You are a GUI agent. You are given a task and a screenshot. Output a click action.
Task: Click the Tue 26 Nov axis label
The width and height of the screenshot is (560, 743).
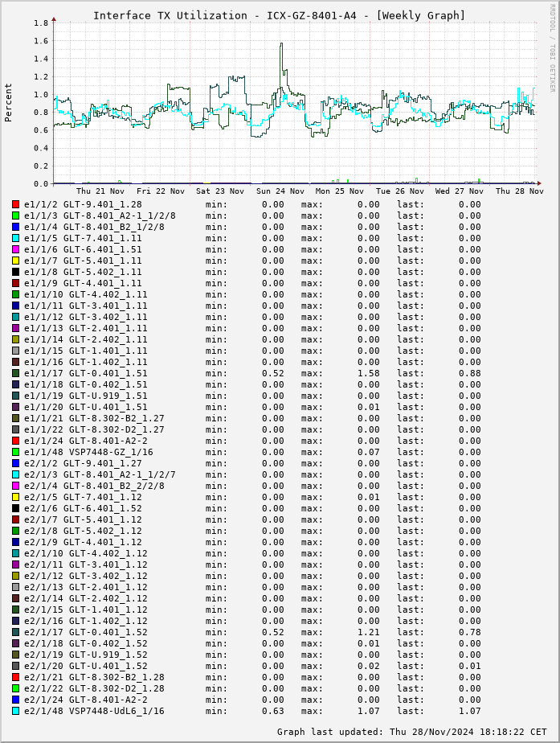[400, 191]
